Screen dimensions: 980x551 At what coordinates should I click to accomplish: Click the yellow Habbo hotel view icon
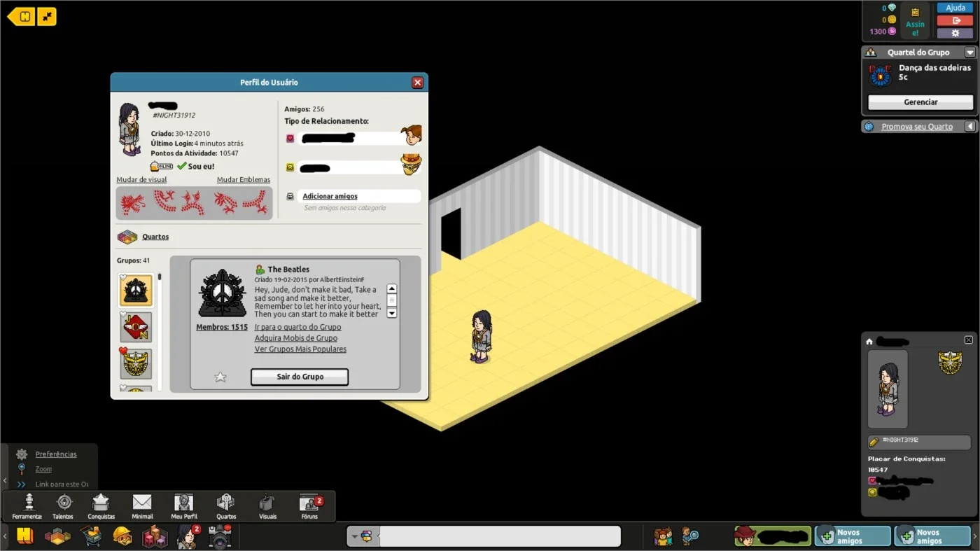25,536
